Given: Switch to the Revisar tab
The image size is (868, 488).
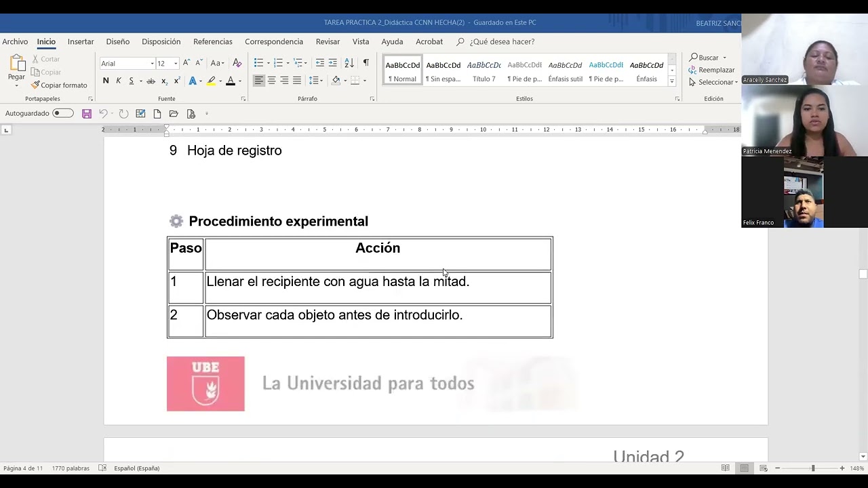Looking at the screenshot, I should pos(328,41).
